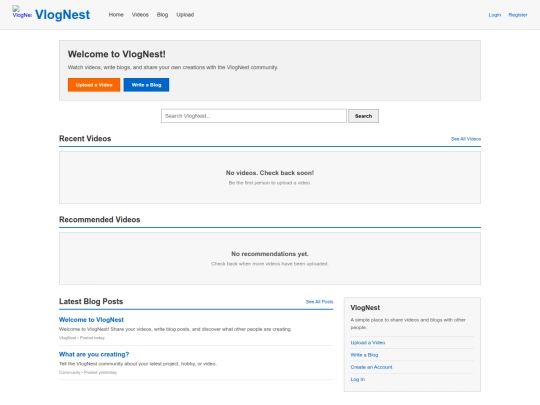Click the blue Write a Blog button
The height and width of the screenshot is (405, 540).
pyautogui.click(x=146, y=85)
